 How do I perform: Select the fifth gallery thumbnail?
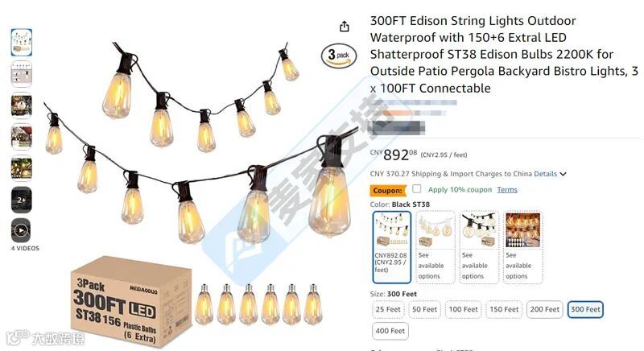pyautogui.click(x=22, y=168)
